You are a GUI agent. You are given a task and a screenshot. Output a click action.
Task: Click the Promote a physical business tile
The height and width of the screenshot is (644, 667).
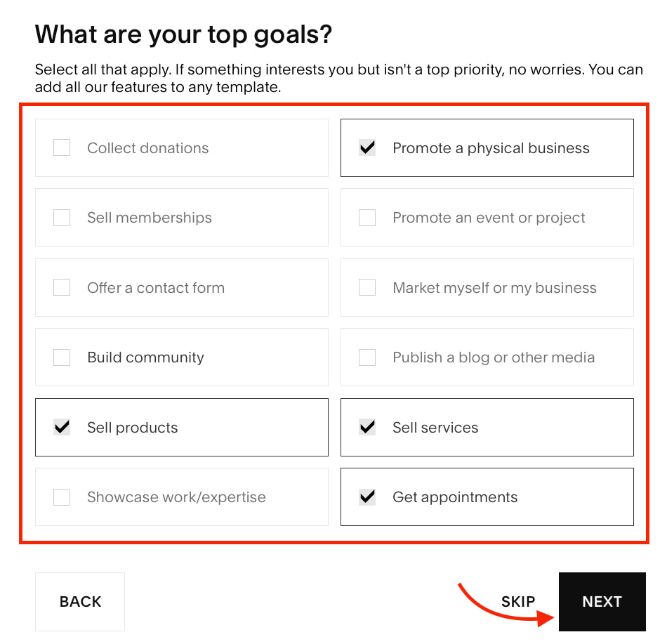[x=487, y=147]
